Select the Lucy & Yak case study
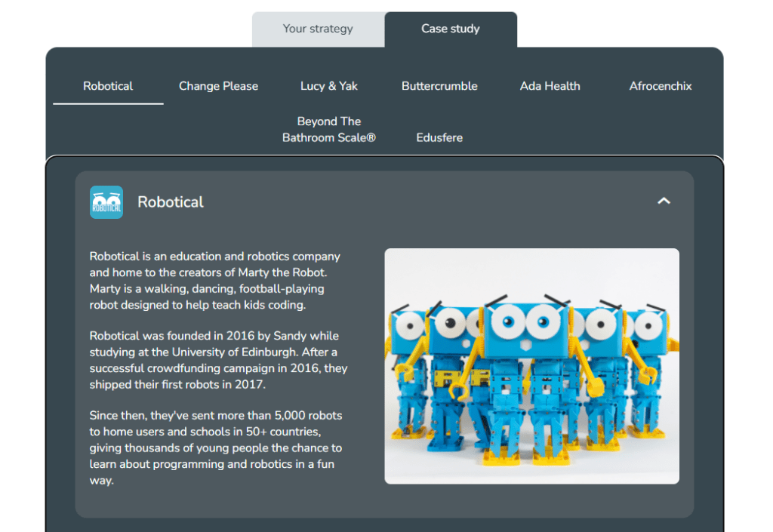 coord(328,86)
